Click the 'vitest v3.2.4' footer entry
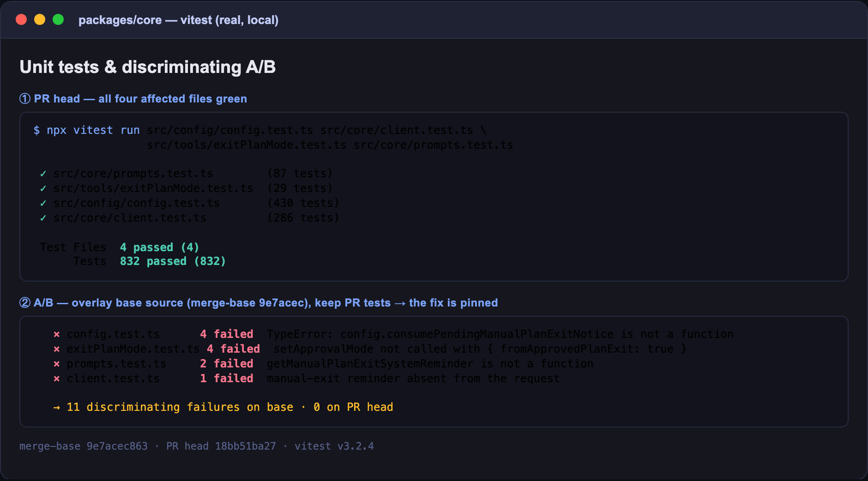The height and width of the screenshot is (481, 868). [334, 446]
